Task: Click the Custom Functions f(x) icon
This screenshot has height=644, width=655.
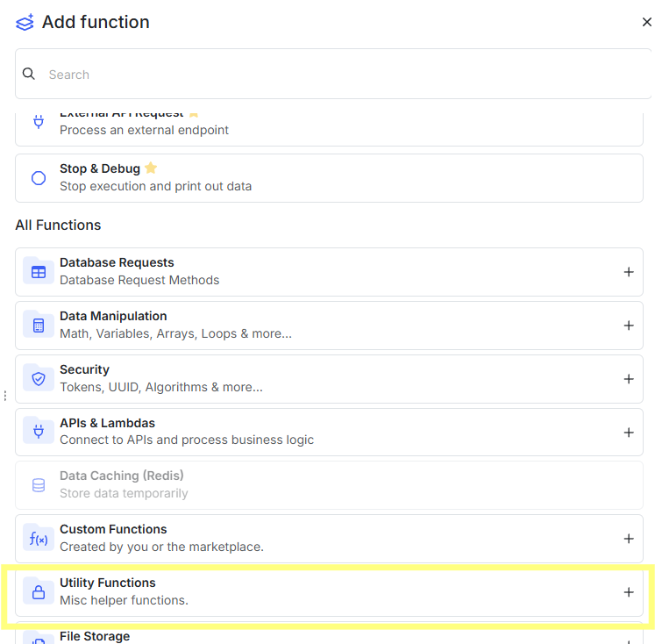Action: (x=39, y=539)
